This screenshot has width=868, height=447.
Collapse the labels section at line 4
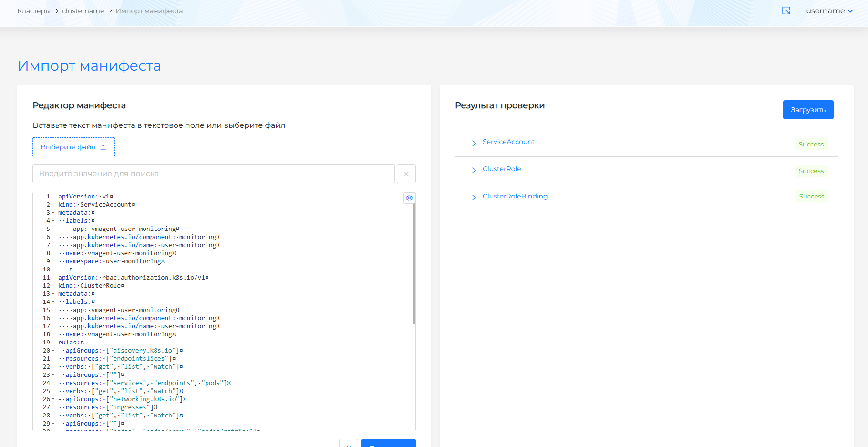(53, 221)
